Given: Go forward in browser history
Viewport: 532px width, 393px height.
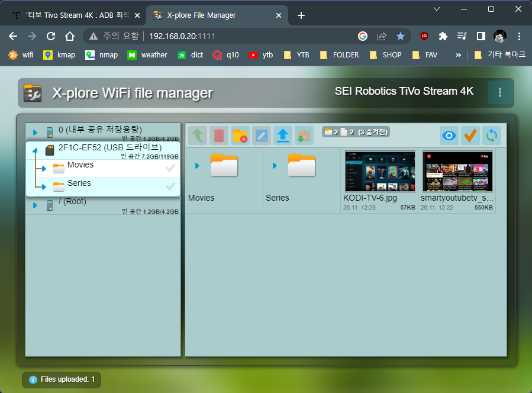Looking at the screenshot, I should pyautogui.click(x=32, y=36).
